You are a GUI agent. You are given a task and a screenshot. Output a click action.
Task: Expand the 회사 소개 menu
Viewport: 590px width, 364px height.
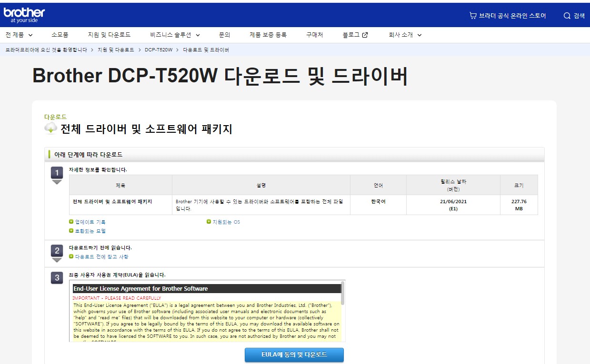(x=405, y=35)
